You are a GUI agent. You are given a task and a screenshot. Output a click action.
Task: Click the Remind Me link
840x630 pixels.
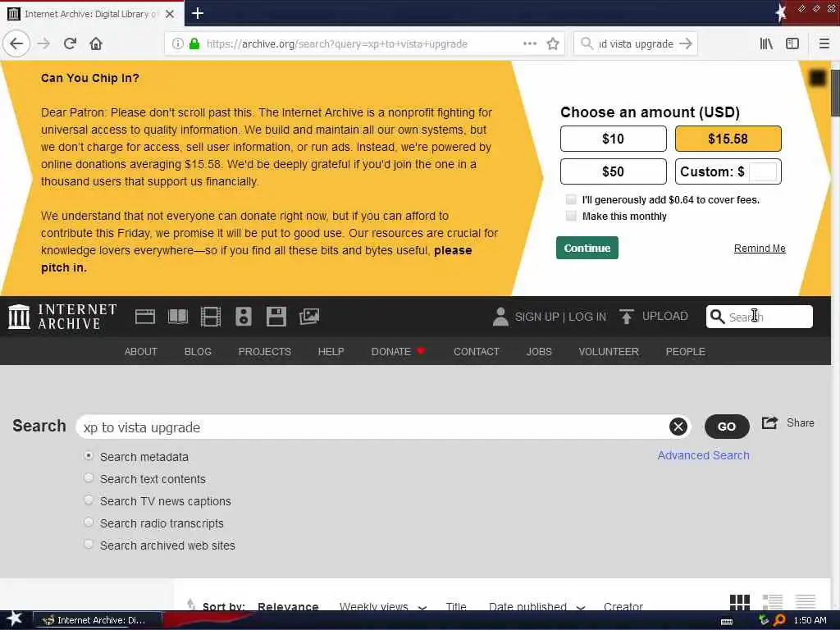[x=760, y=248]
